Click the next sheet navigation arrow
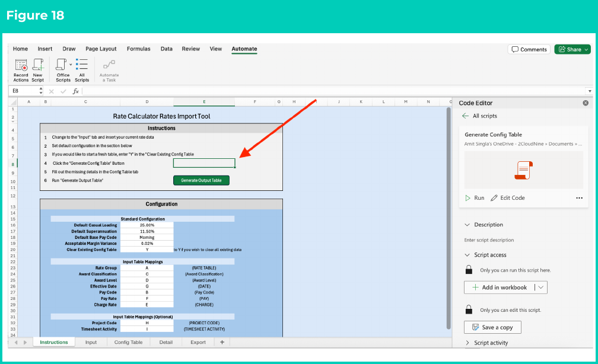Viewport: 598px width, 364px height. tap(25, 342)
